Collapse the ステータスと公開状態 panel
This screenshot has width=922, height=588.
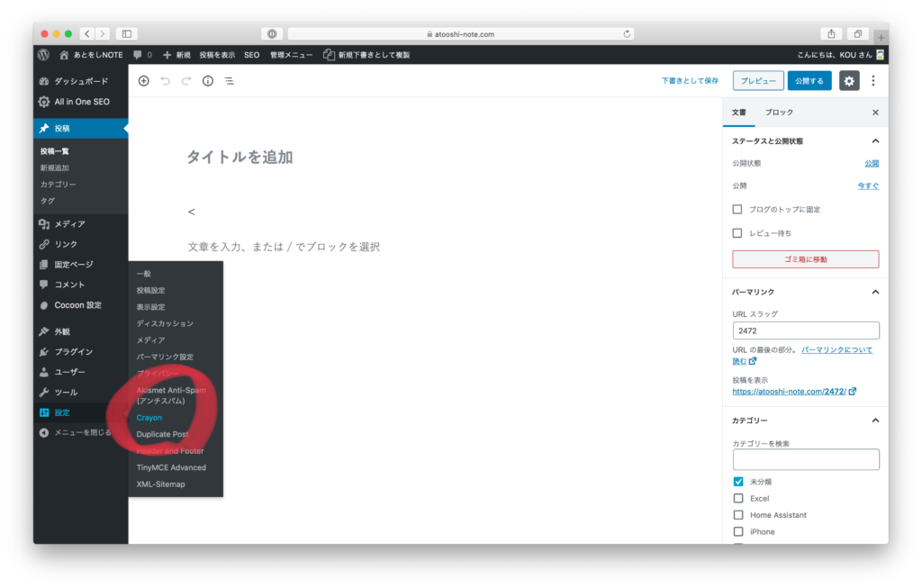pyautogui.click(x=874, y=141)
